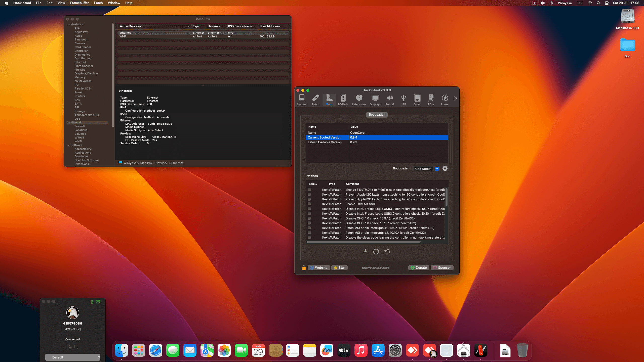Show more toolbar items via the double-chevron
This screenshot has width=644, height=362.
click(x=456, y=98)
